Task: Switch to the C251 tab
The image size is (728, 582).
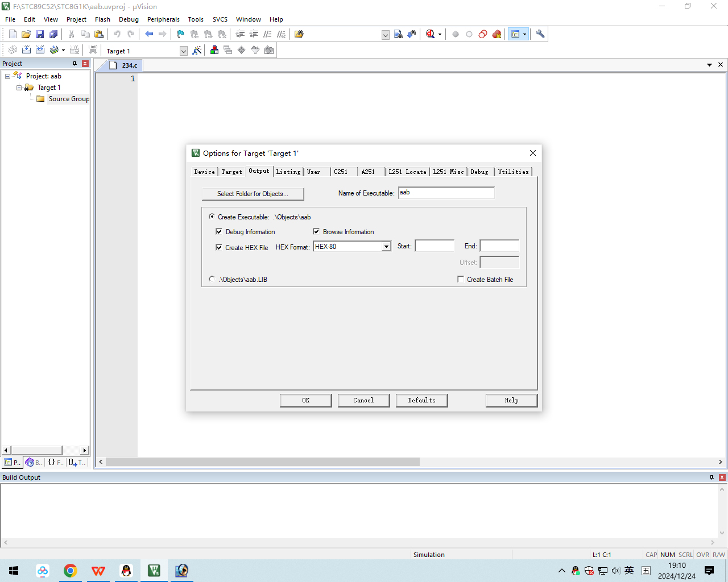Action: 341,172
